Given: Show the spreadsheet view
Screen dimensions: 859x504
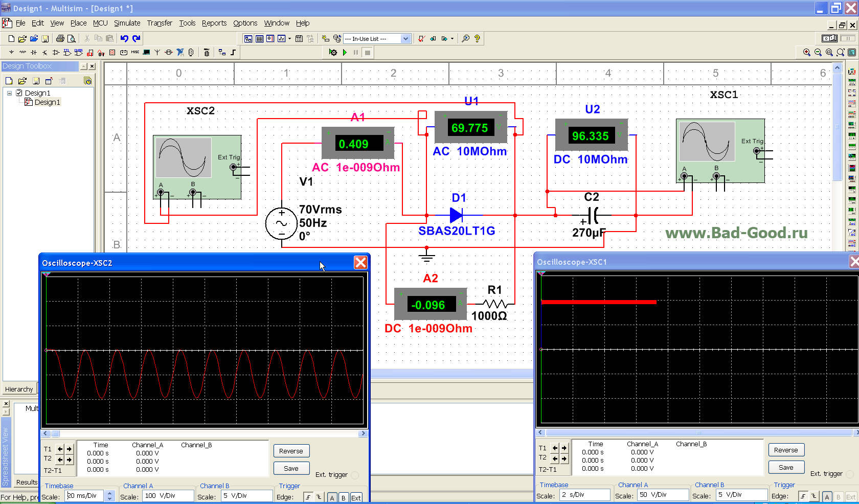Looking at the screenshot, I should (259, 38).
